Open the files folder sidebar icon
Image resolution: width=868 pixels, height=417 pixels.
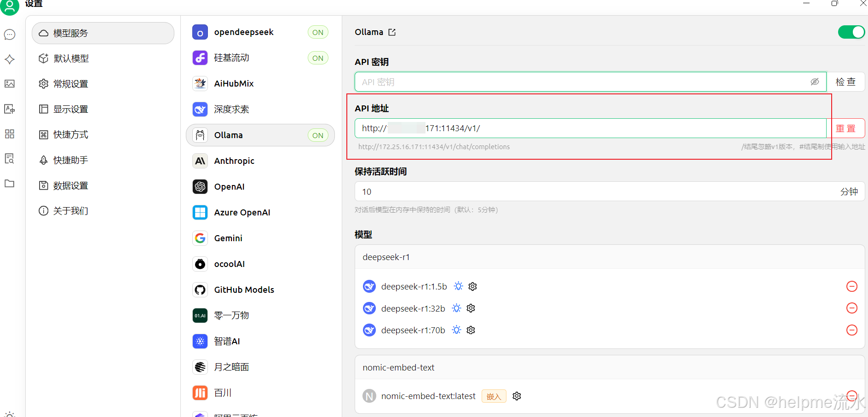[x=10, y=183]
